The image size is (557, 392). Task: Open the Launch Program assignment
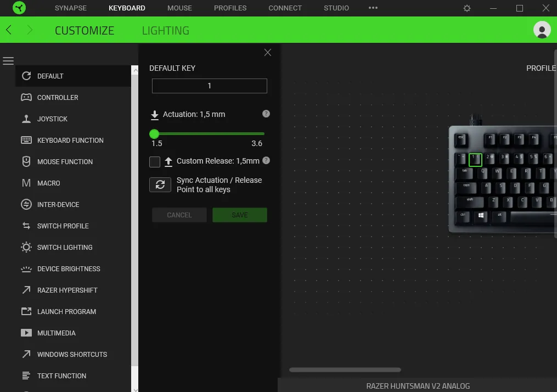point(26,311)
